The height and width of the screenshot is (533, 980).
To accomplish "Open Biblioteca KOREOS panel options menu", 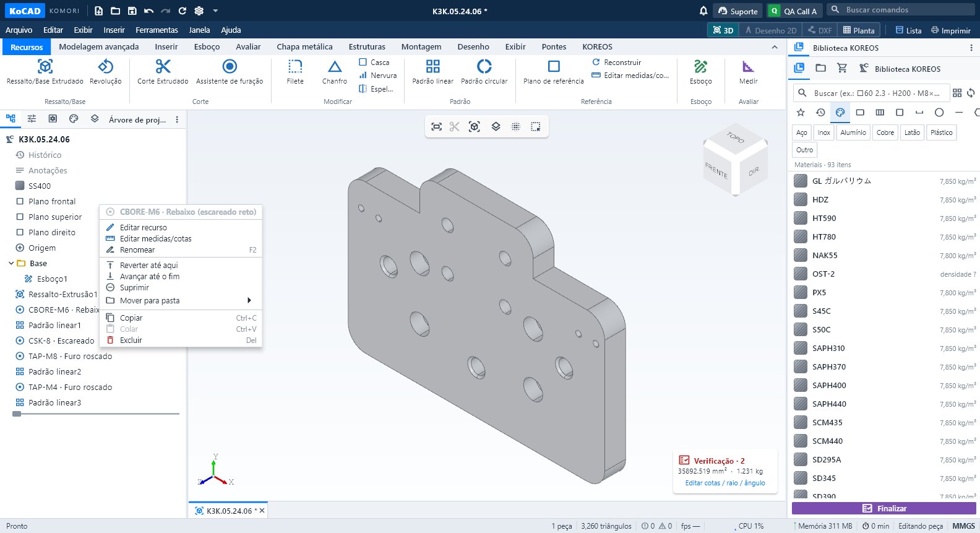I will click(x=971, y=48).
